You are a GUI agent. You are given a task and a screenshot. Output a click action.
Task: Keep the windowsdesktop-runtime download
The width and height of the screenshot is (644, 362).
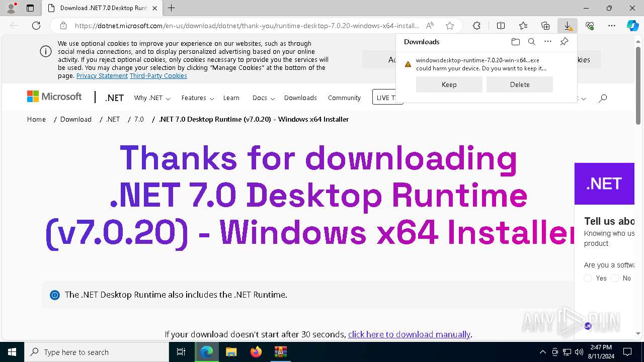(449, 84)
